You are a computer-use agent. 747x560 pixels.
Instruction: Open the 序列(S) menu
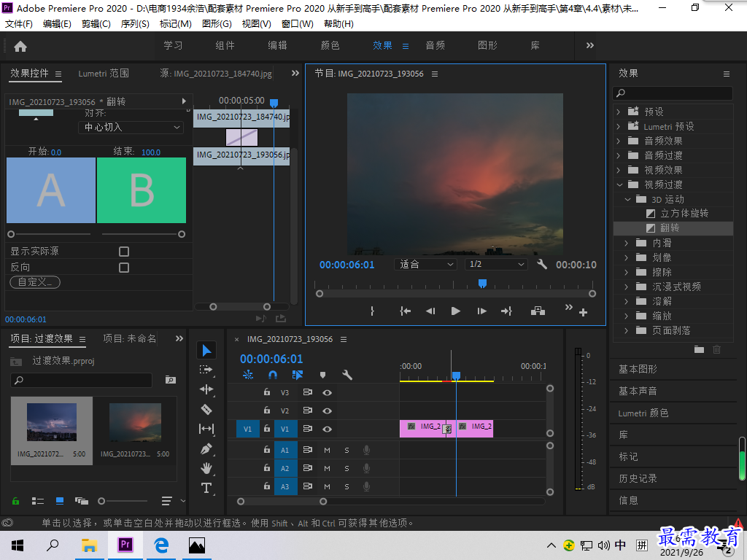pos(135,24)
